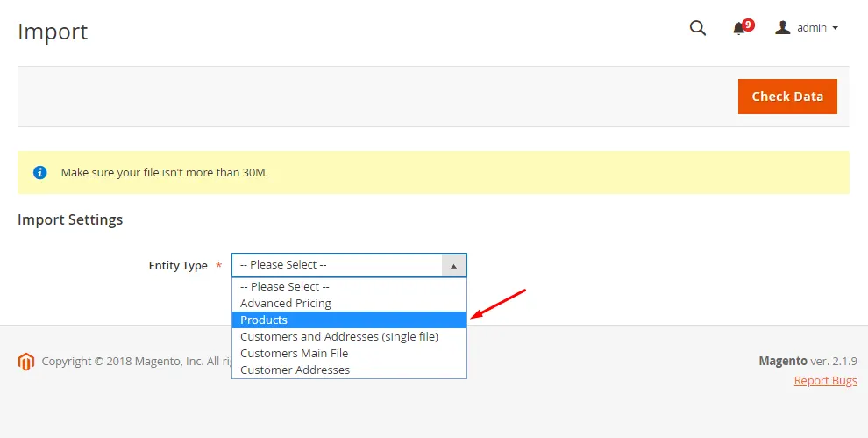Click the Import Settings section heading
The height and width of the screenshot is (438, 868).
70,219
